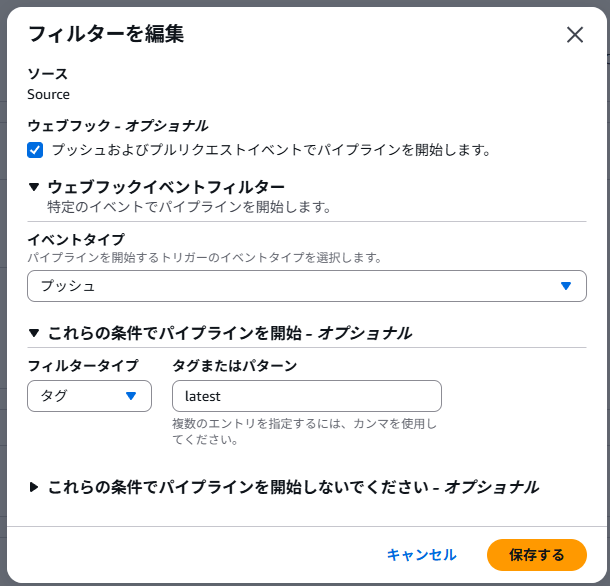This screenshot has height=586, width=610.
Task: Close the フィルターを編集 dialog with X
Action: (574, 35)
